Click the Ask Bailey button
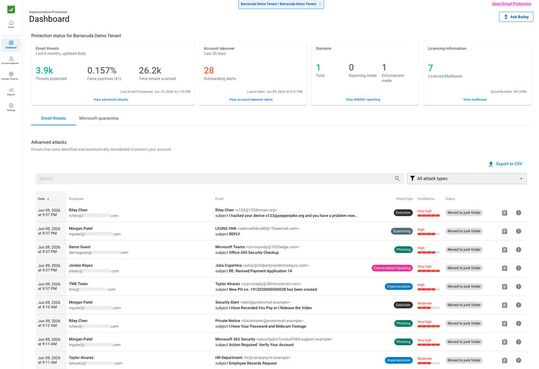 [x=516, y=17]
